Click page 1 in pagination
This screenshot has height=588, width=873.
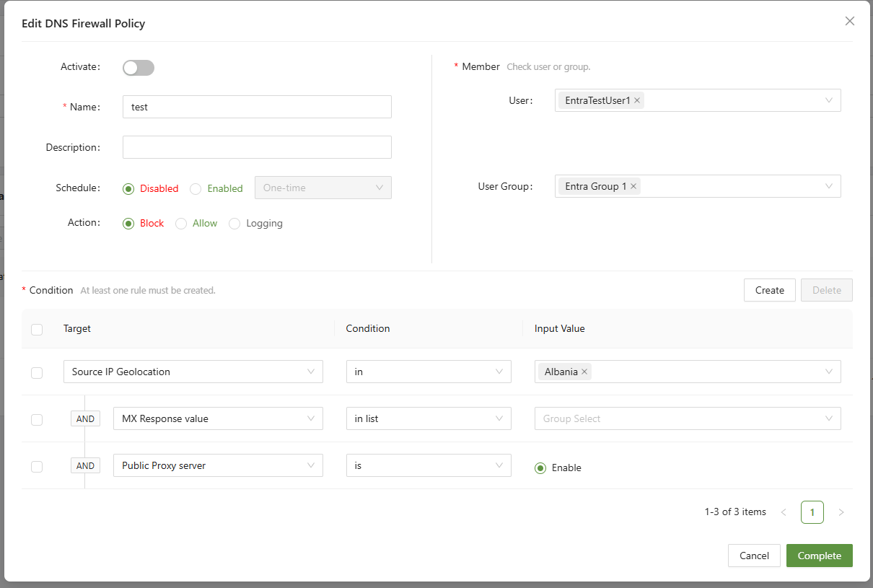click(x=812, y=512)
